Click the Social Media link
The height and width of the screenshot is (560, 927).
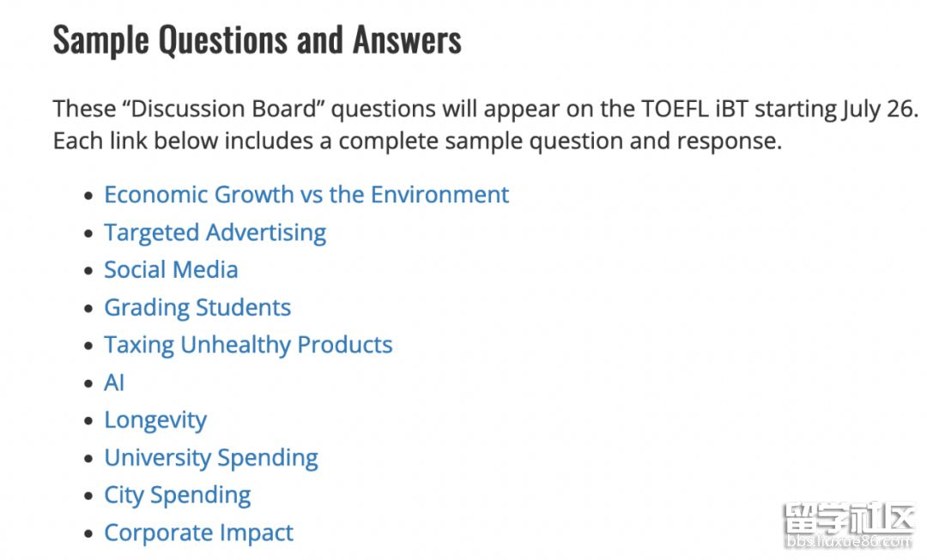[171, 270]
